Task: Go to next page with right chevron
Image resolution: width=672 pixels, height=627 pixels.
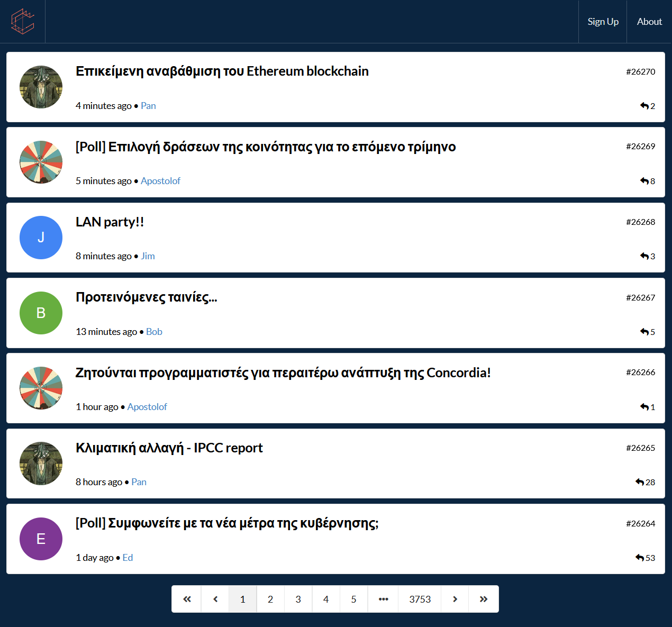Action: pyautogui.click(x=455, y=599)
